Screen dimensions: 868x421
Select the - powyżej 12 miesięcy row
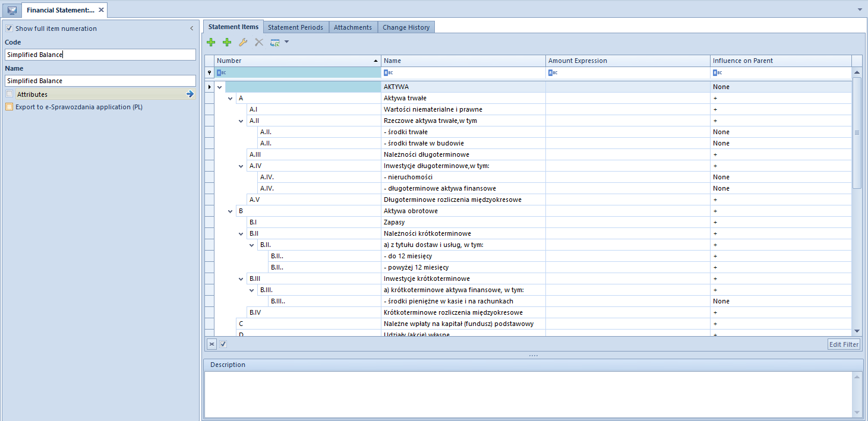pos(528,267)
